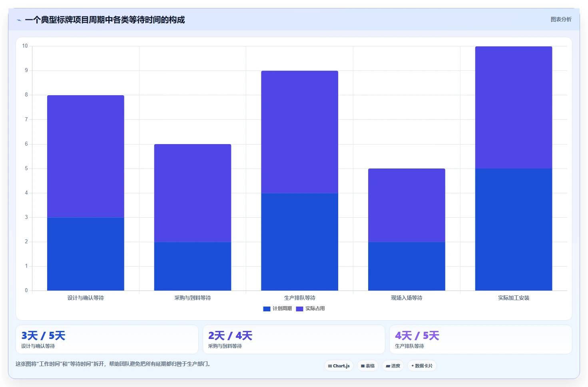
Task: Toggle the 实际占用 legend color box
Action: click(x=299, y=309)
